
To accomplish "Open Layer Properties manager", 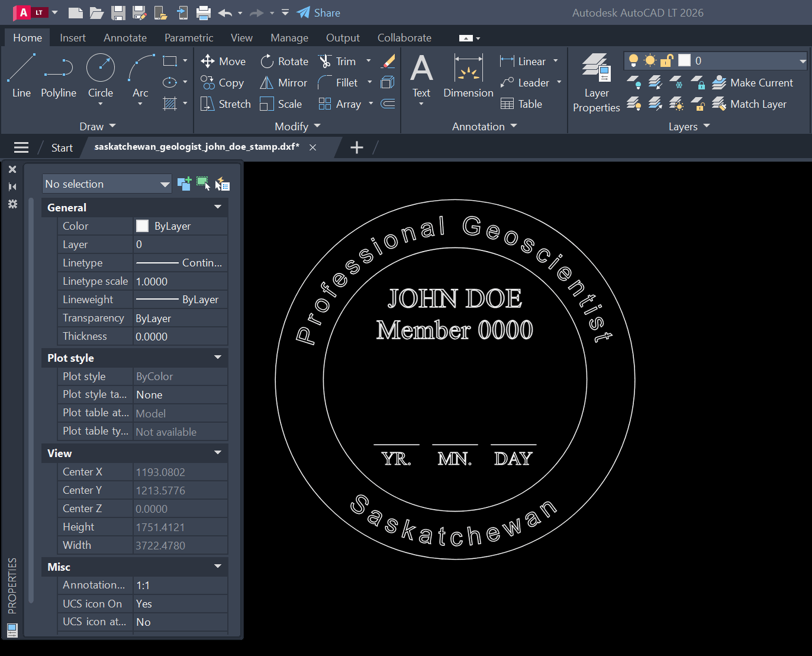I will point(597,83).
